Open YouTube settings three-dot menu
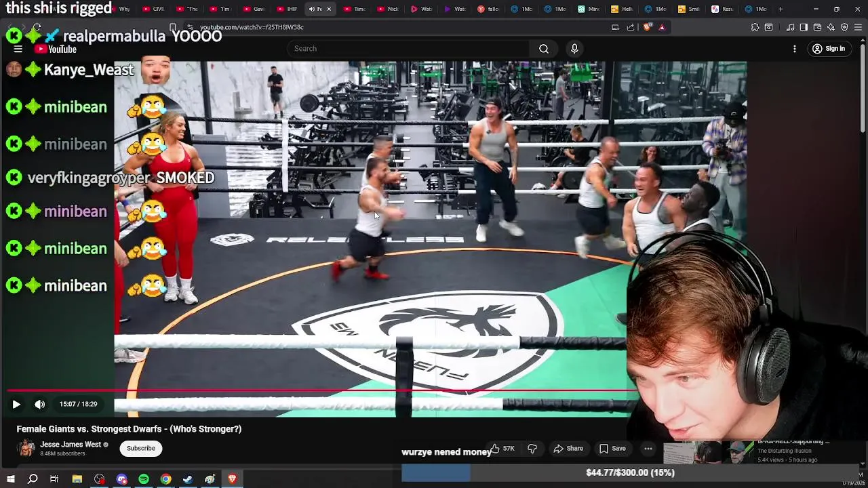The image size is (868, 488). [795, 49]
